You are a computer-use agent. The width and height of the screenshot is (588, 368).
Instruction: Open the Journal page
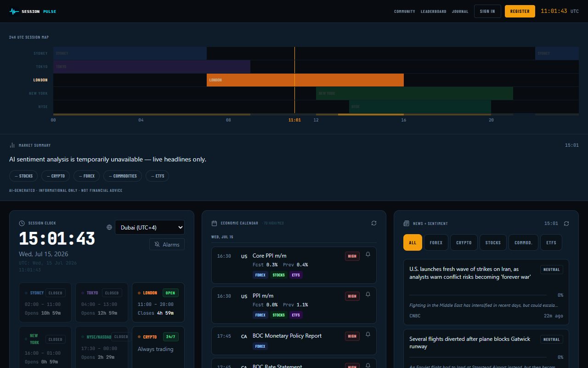coord(460,11)
